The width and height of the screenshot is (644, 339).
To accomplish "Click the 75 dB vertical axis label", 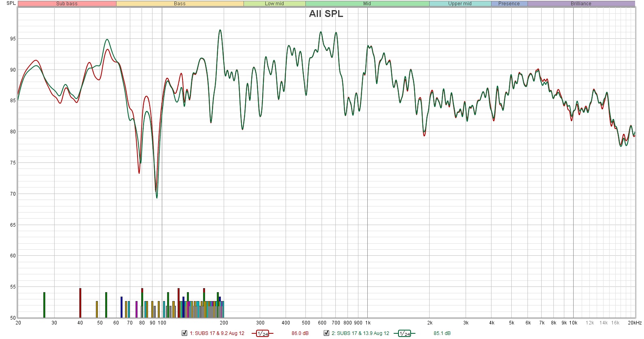I will 13,163.
